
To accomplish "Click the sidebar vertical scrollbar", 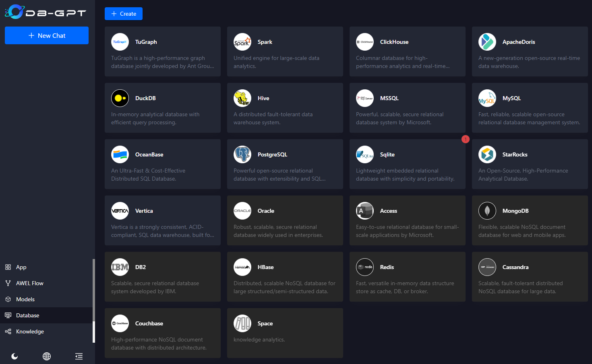I will click(x=94, y=301).
